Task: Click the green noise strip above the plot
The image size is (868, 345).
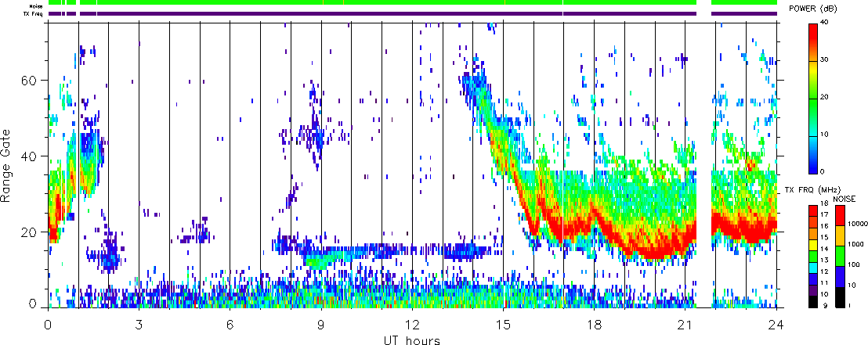Action: coord(412,3)
